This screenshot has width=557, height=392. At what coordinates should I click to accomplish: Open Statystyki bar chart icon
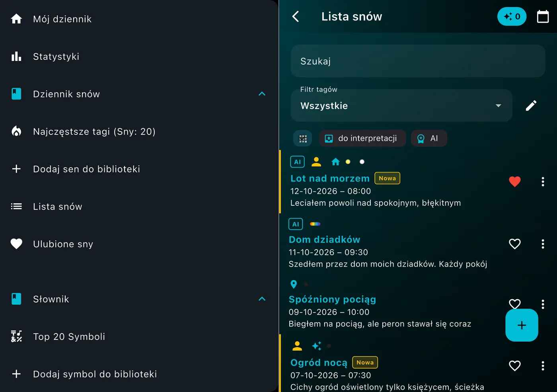point(16,56)
